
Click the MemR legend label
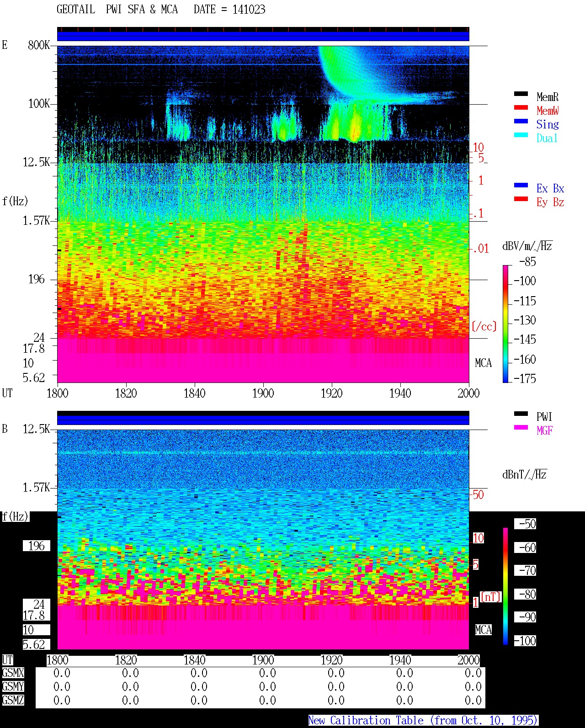click(548, 97)
